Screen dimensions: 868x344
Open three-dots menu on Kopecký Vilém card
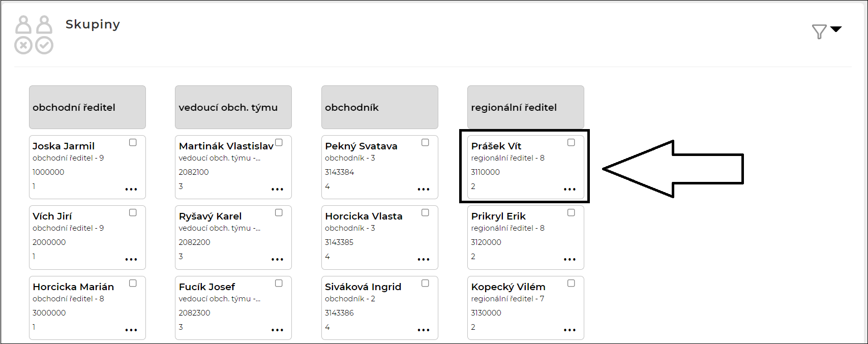(x=570, y=330)
